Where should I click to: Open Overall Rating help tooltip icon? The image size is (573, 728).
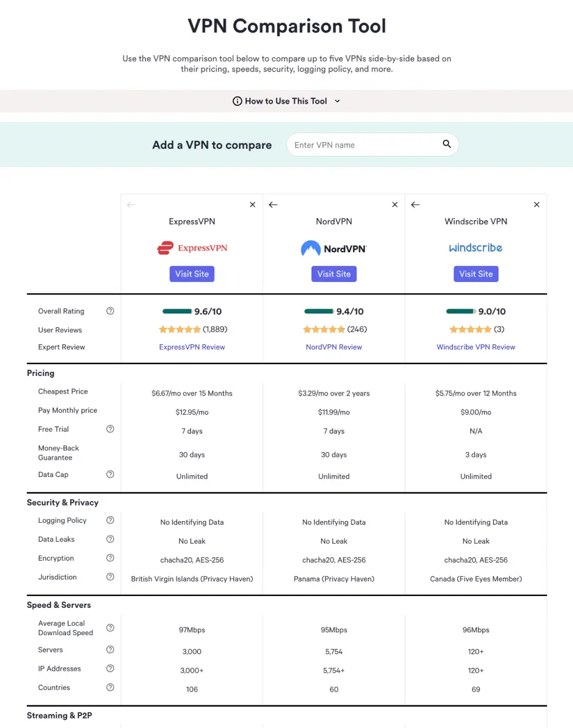click(110, 311)
